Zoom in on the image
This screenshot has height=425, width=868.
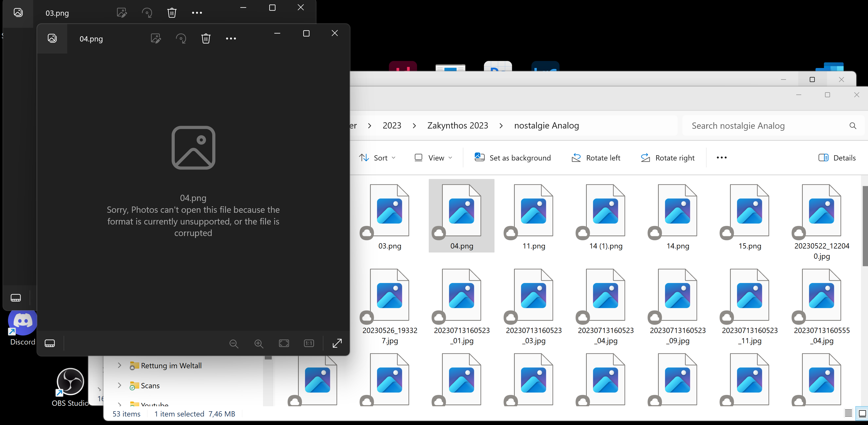[x=259, y=343]
